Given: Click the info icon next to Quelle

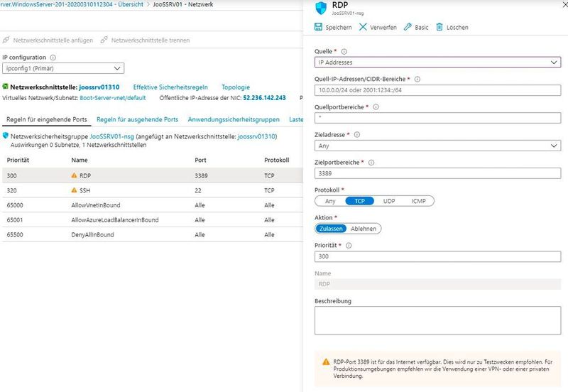Looking at the screenshot, I should (x=344, y=51).
